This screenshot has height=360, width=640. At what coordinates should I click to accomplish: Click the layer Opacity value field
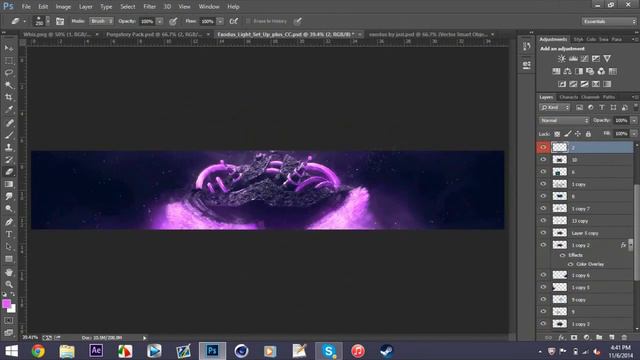(x=621, y=120)
